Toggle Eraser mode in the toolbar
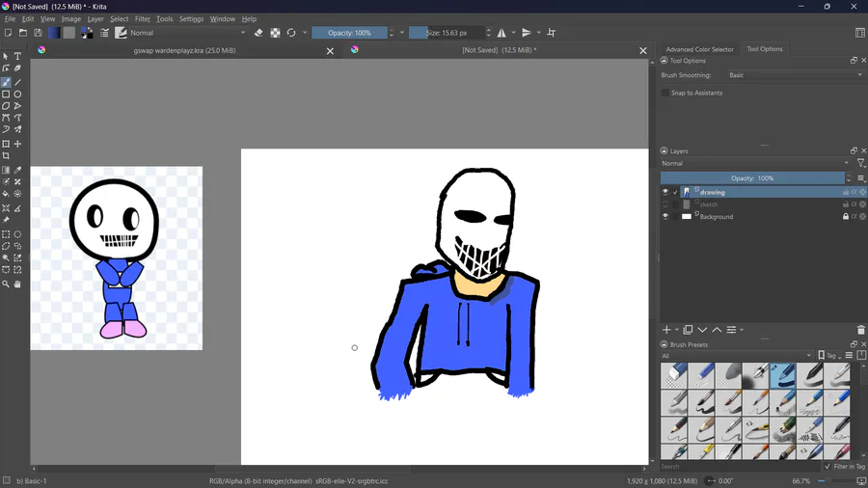868x488 pixels. tap(258, 33)
